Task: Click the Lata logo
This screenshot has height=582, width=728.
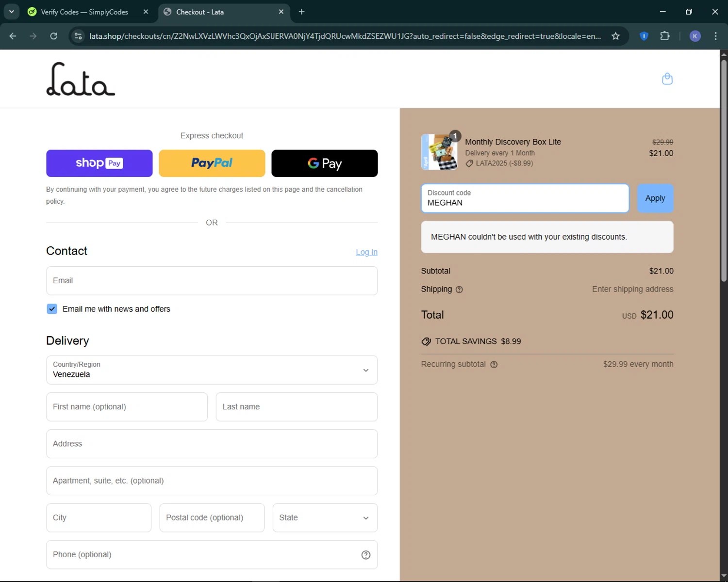Action: [81, 79]
